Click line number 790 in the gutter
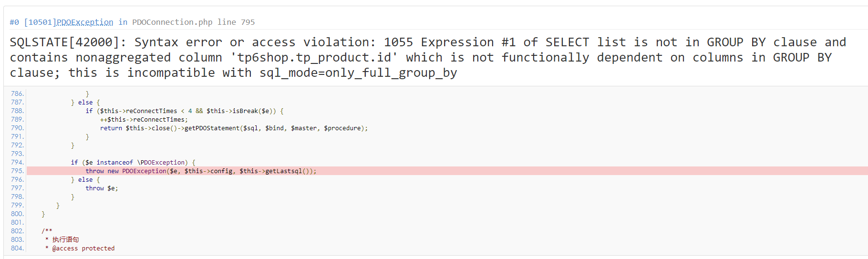 click(17, 128)
